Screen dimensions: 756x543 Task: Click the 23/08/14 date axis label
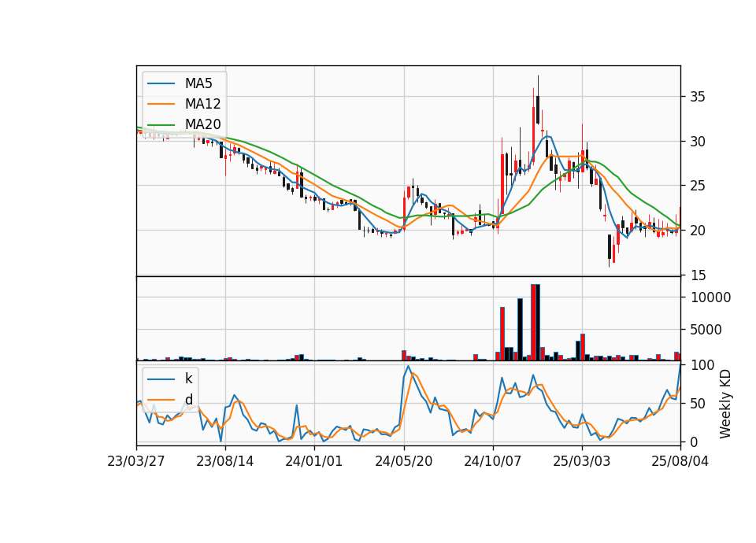coord(225,461)
